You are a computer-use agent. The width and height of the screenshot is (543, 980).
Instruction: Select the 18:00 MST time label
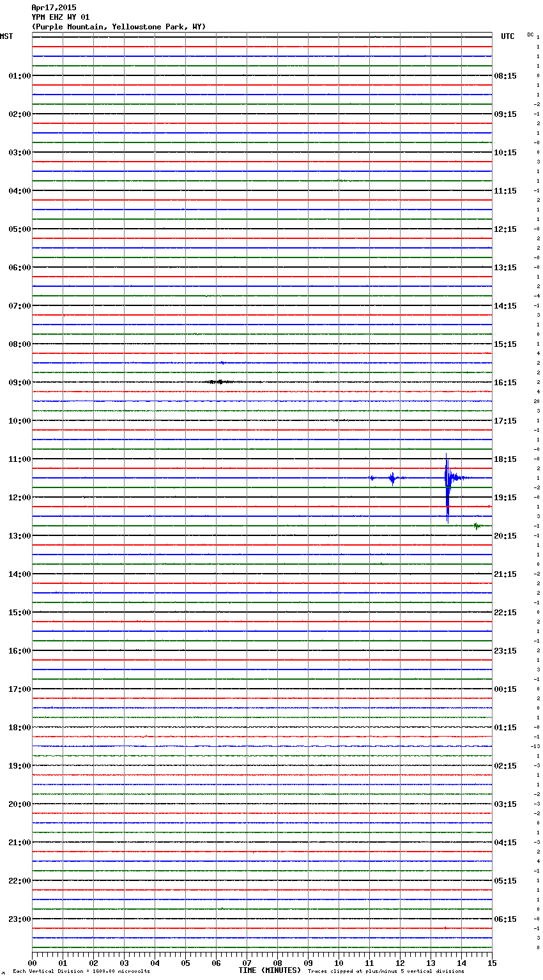click(20, 728)
